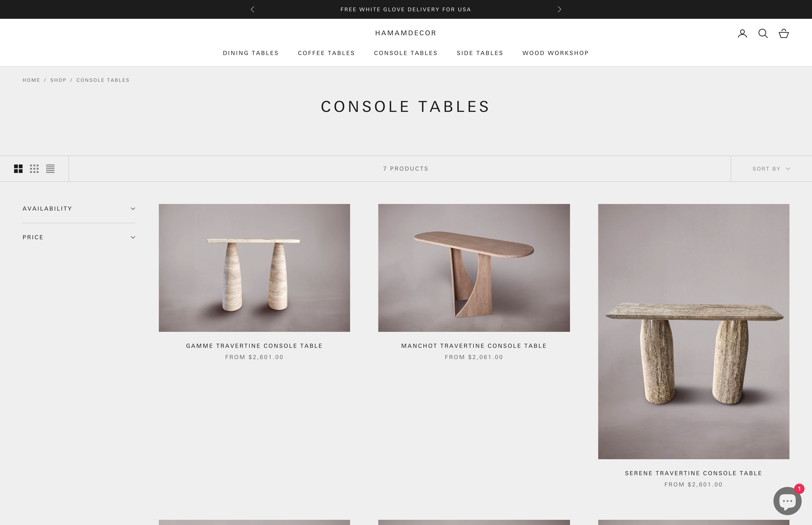Click the HAMAMDECOR logo

pos(406,33)
